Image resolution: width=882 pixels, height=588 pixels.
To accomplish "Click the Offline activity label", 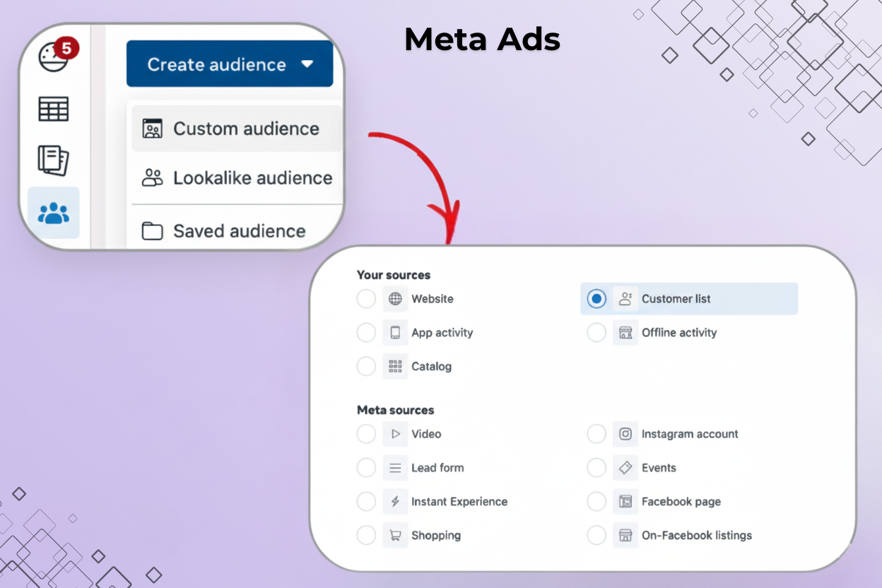I will point(679,333).
